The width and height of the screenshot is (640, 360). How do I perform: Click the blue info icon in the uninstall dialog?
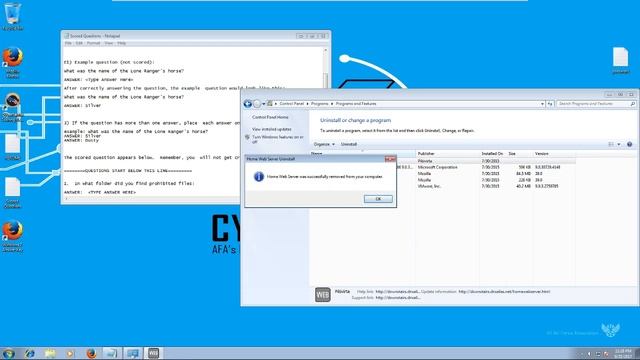click(258, 176)
